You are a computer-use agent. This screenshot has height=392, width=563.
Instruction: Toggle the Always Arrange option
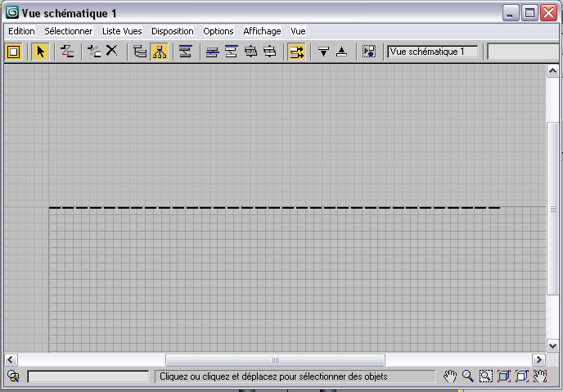point(186,52)
